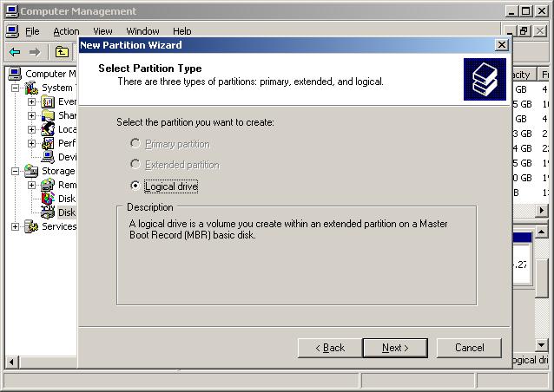Go back with the Back button
Image resolution: width=554 pixels, height=392 pixels.
[x=330, y=348]
